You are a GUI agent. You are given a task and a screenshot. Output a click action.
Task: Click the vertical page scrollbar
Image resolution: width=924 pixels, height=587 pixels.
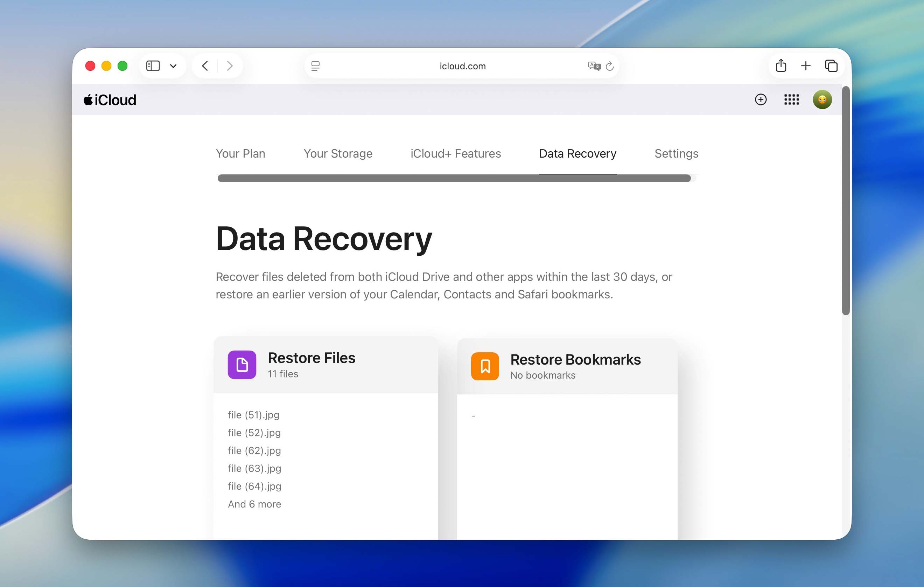click(846, 201)
